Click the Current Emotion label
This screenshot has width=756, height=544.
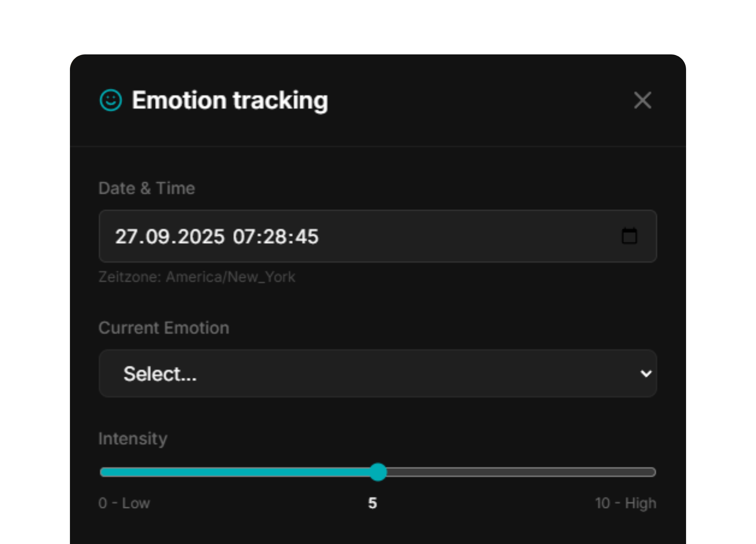point(164,328)
